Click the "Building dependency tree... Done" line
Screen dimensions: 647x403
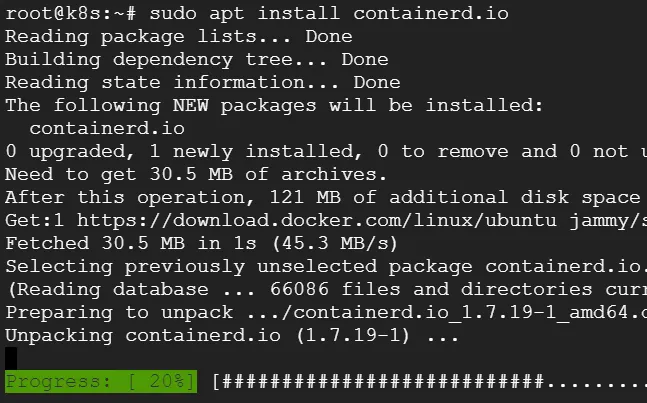196,59
